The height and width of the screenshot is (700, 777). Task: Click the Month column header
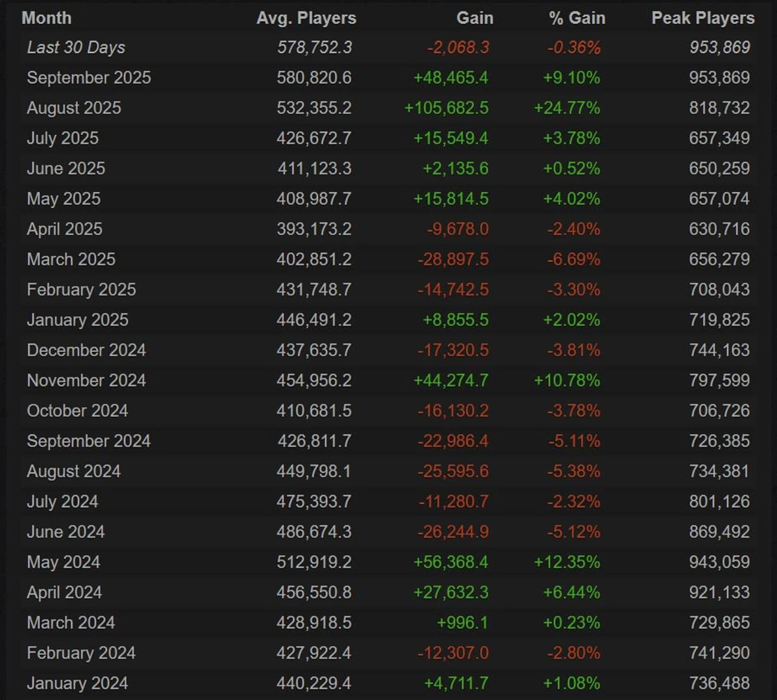point(46,18)
